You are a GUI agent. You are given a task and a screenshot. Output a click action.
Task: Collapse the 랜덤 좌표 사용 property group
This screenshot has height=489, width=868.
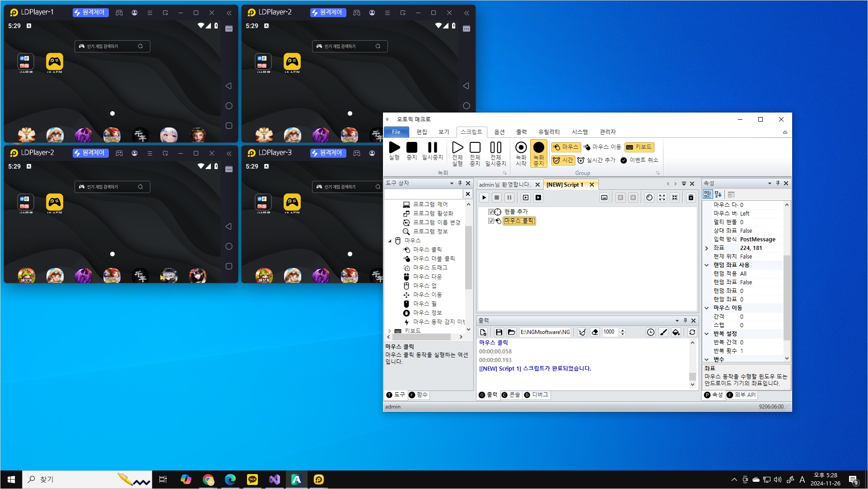click(x=707, y=265)
